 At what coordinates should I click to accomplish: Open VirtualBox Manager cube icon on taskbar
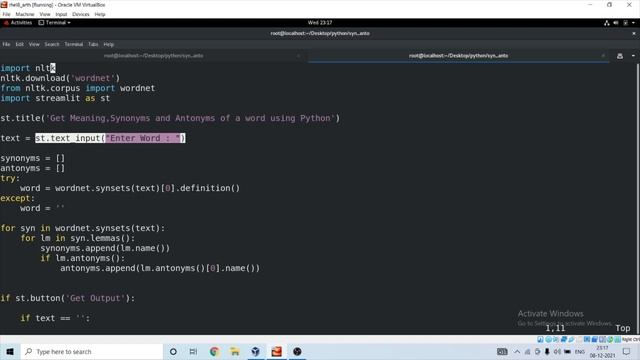click(x=256, y=351)
